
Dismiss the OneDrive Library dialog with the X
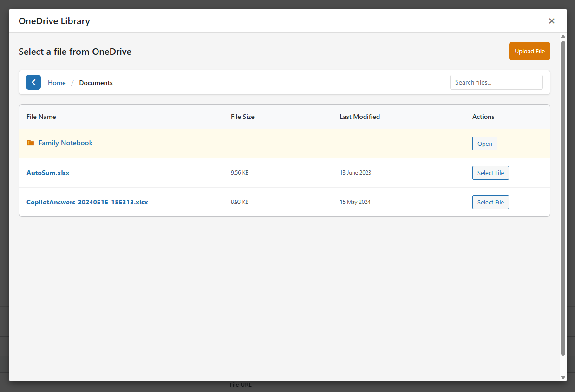[551, 21]
